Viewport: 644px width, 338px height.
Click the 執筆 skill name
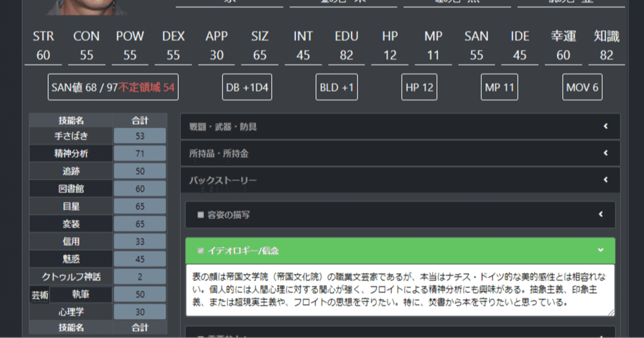[81, 295]
